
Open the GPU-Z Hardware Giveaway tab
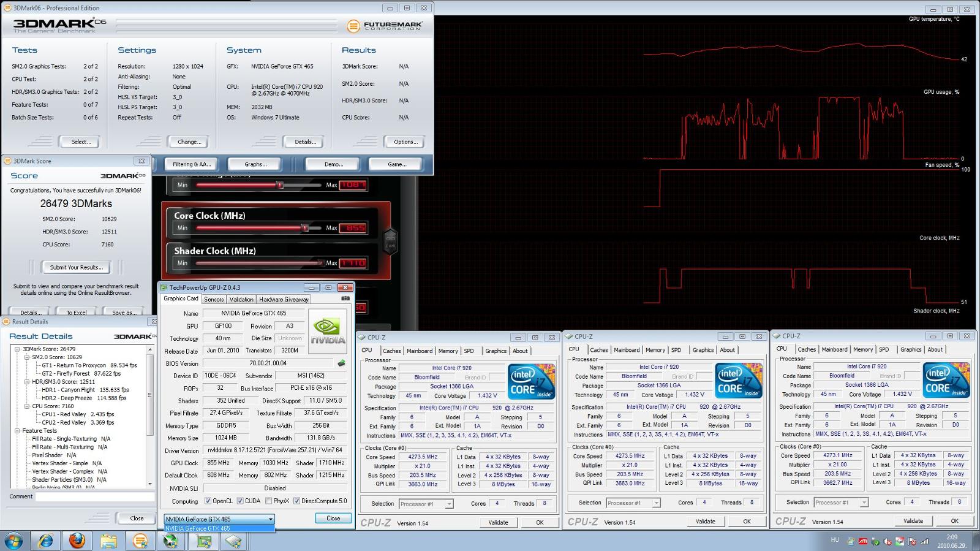(284, 299)
